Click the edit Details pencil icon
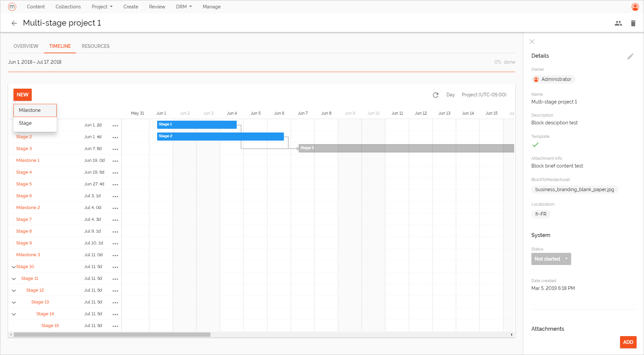 pos(631,56)
